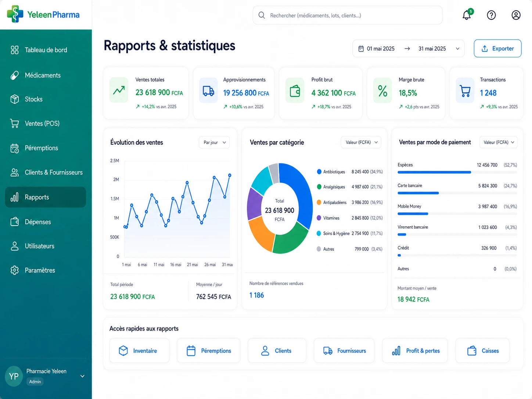Click the Clients & Fournisseurs people icon
532x399 pixels.
pos(15,172)
